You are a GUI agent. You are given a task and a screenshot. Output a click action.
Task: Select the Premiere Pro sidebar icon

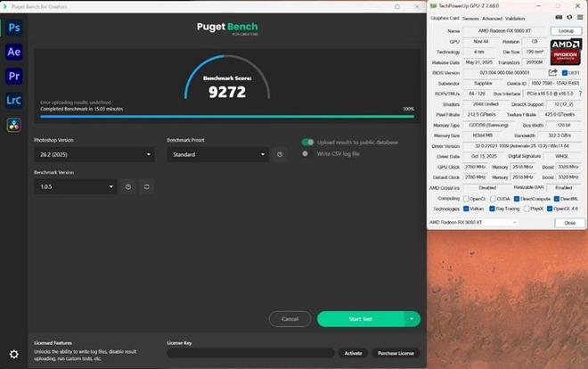coord(13,76)
